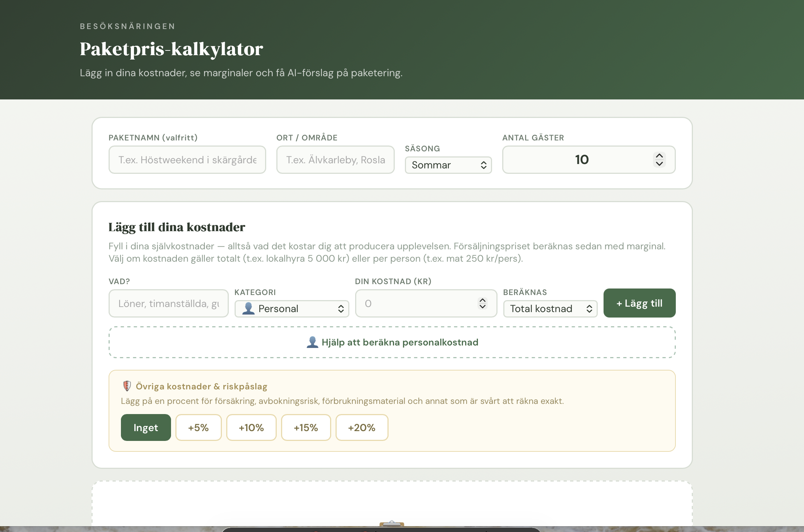The width and height of the screenshot is (804, 532).
Task: Enable the +5% risk surcharge
Action: (x=198, y=427)
